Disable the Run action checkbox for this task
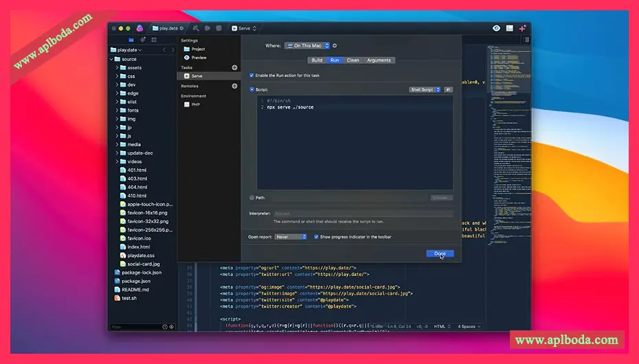Image resolution: width=639 pixels, height=364 pixels. click(x=251, y=75)
